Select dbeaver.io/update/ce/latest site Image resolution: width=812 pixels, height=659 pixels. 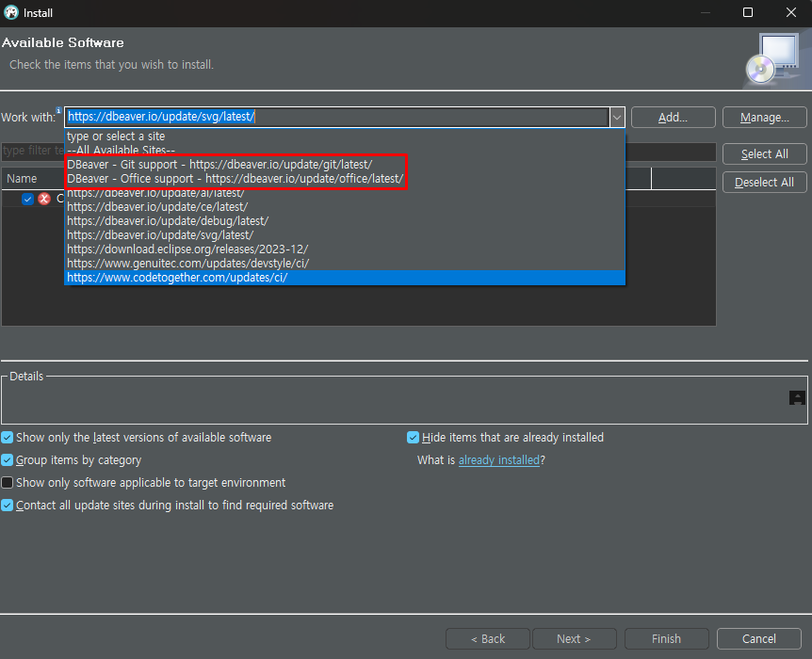[345, 206]
